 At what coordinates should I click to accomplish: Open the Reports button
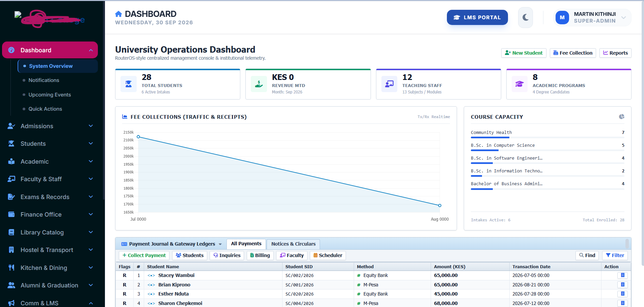[615, 53]
